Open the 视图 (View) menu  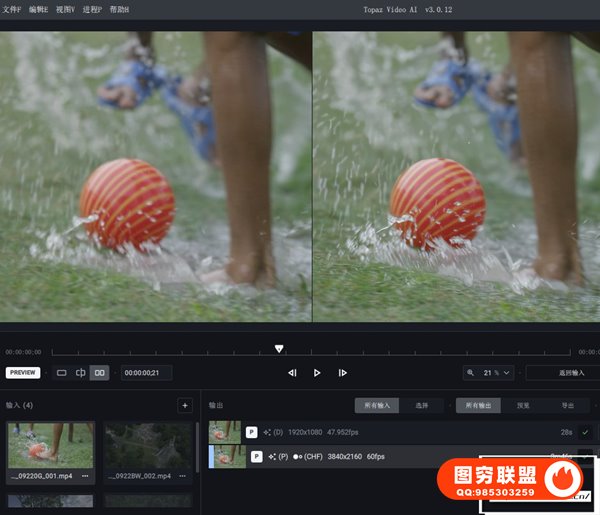click(65, 9)
